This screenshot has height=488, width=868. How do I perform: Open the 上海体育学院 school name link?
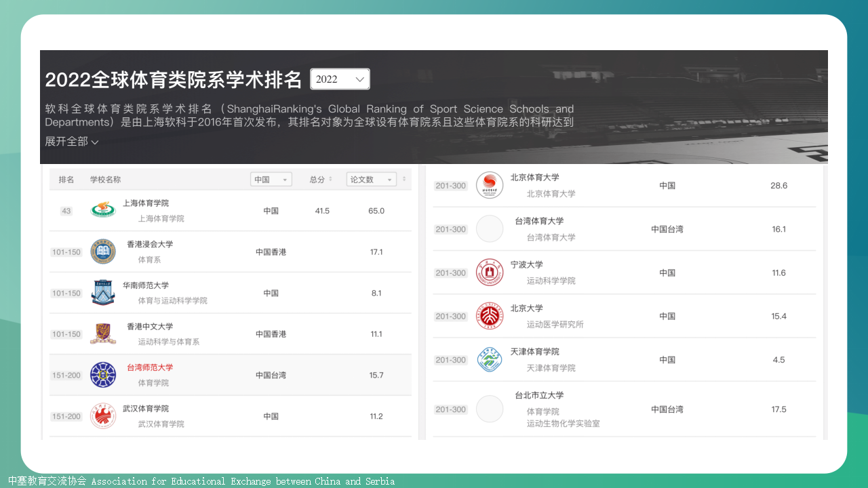point(146,203)
